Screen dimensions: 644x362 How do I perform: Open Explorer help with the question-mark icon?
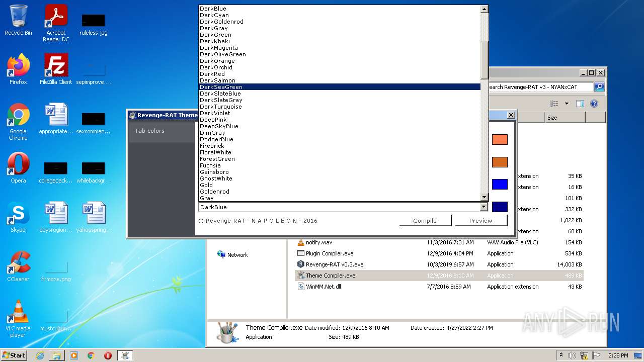(x=594, y=104)
